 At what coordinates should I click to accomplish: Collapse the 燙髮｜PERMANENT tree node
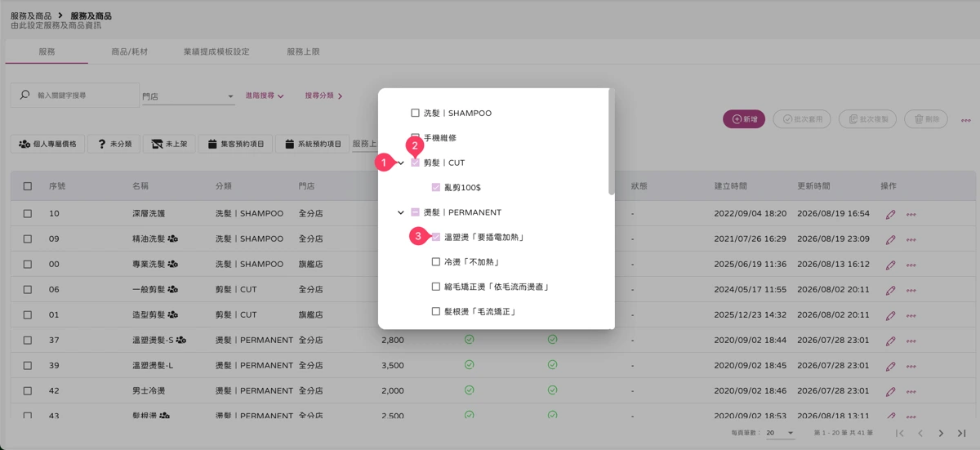pyautogui.click(x=400, y=212)
